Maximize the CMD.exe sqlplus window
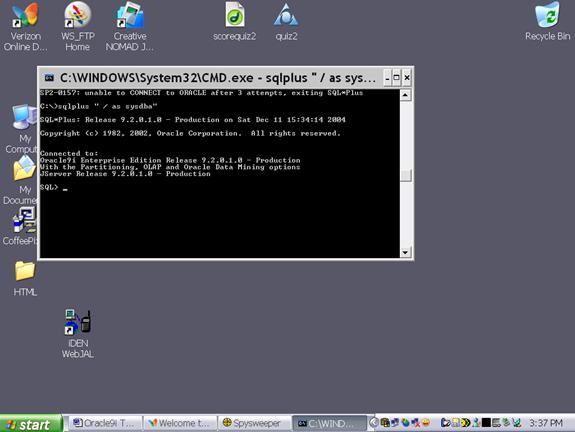The width and height of the screenshot is (575, 432). (x=396, y=78)
